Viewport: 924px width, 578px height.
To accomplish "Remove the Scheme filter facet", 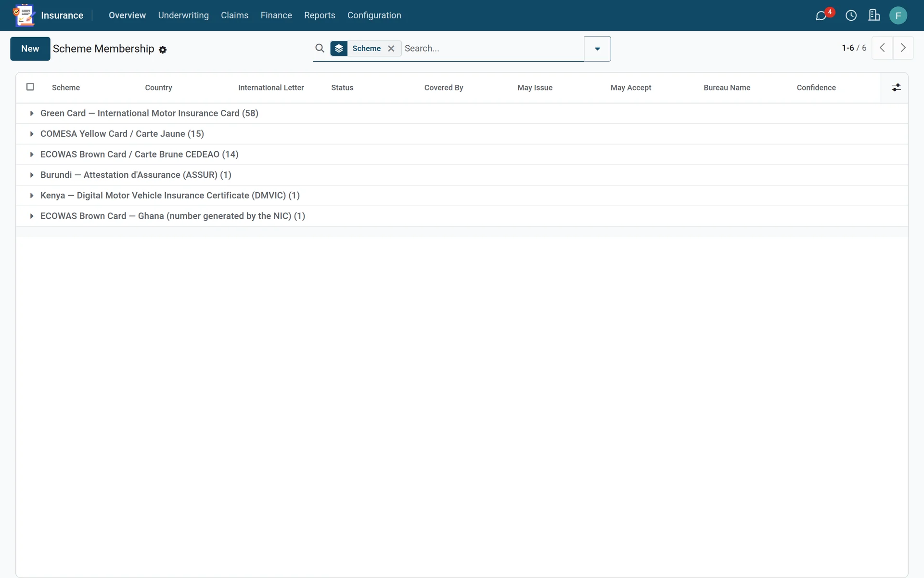I will point(391,48).
